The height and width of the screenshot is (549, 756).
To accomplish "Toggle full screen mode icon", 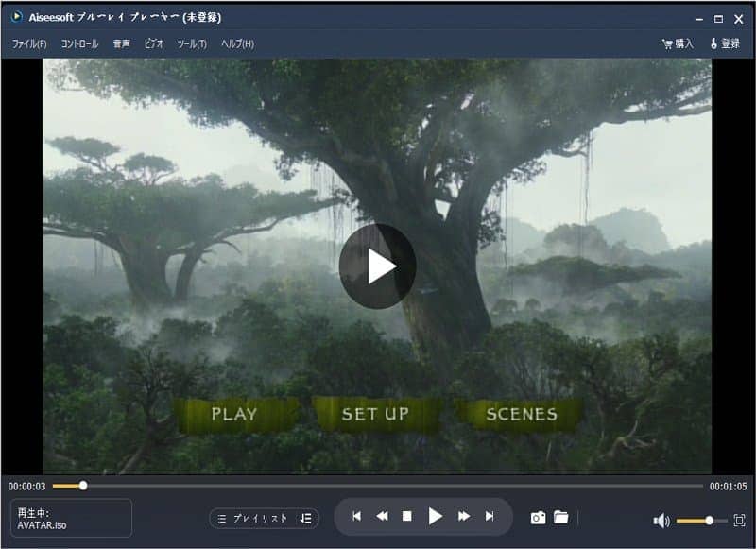I will pos(739,520).
